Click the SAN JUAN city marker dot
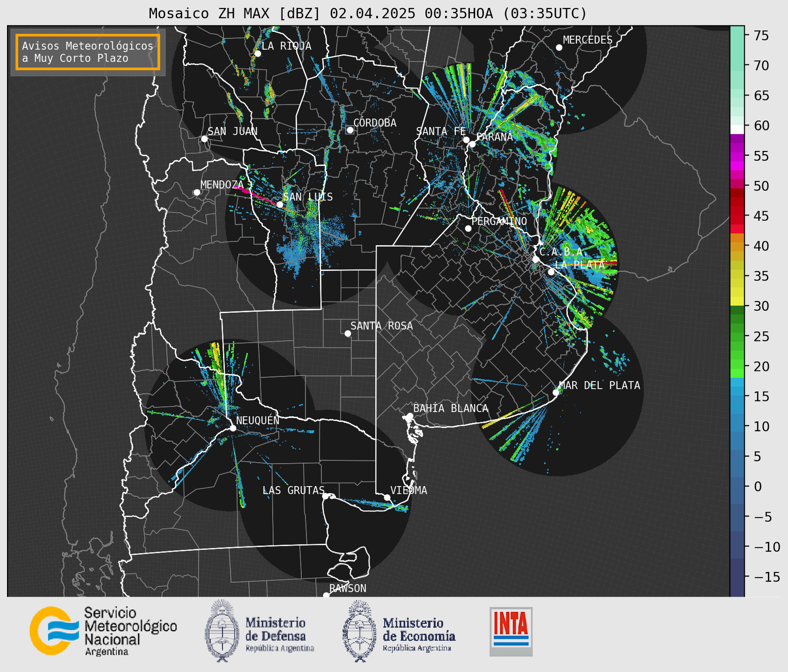788x672 pixels. point(204,139)
